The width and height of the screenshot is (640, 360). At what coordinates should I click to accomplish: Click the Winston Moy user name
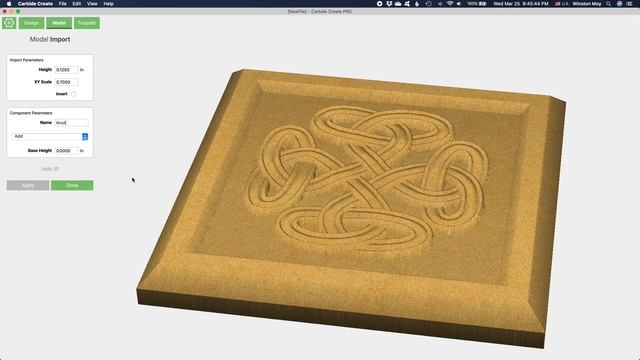click(x=587, y=4)
